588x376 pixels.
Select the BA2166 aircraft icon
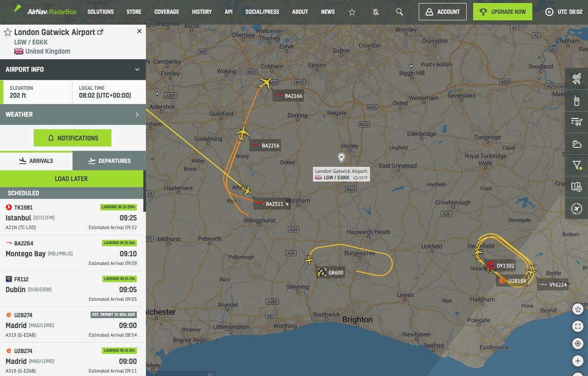coord(265,83)
